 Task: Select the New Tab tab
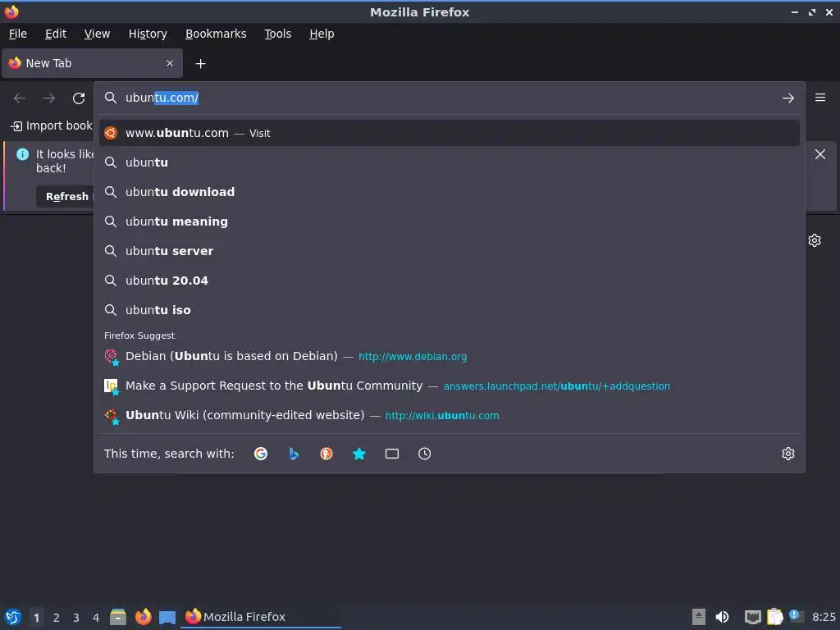[92, 63]
